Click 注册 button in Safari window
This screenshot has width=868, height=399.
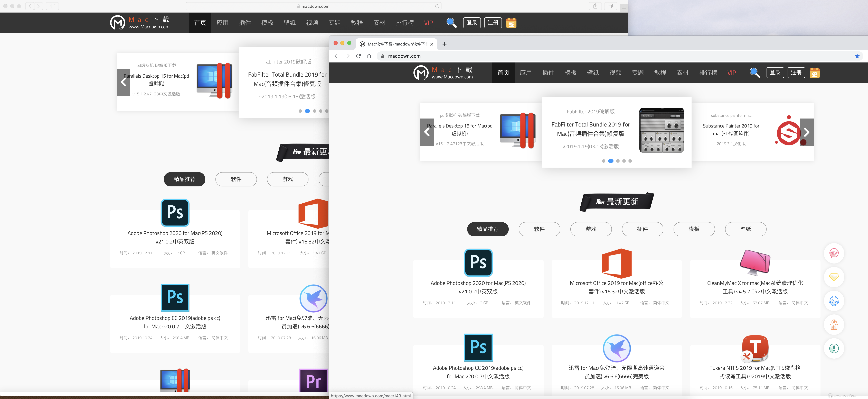[493, 23]
